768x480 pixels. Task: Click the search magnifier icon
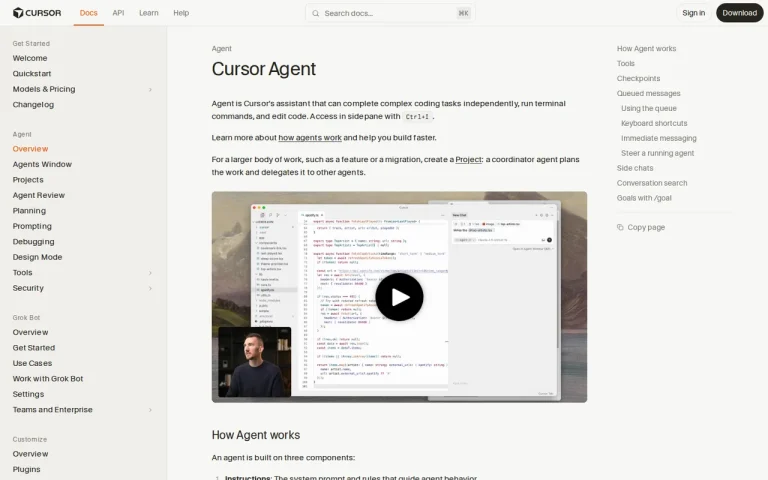click(315, 13)
